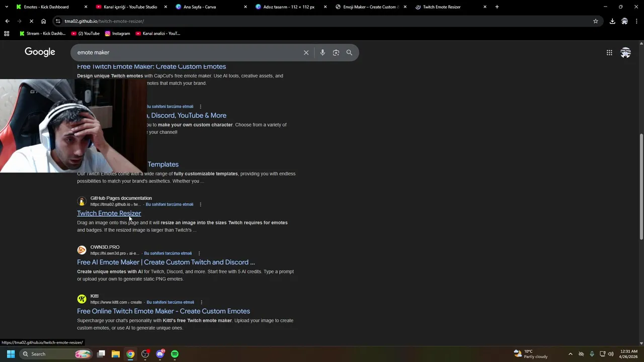
Task: Click the Google logo
Action: coord(40,52)
